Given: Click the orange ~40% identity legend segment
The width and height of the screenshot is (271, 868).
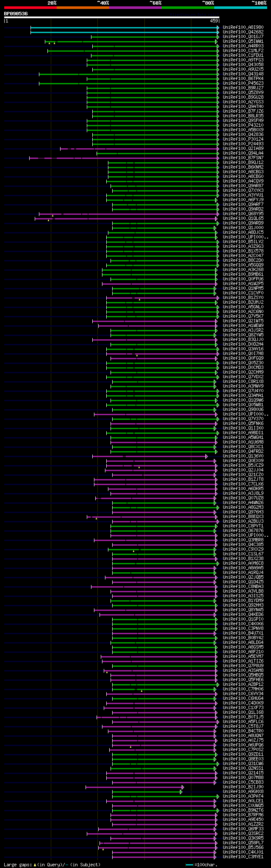Looking at the screenshot, I should 83,8.
